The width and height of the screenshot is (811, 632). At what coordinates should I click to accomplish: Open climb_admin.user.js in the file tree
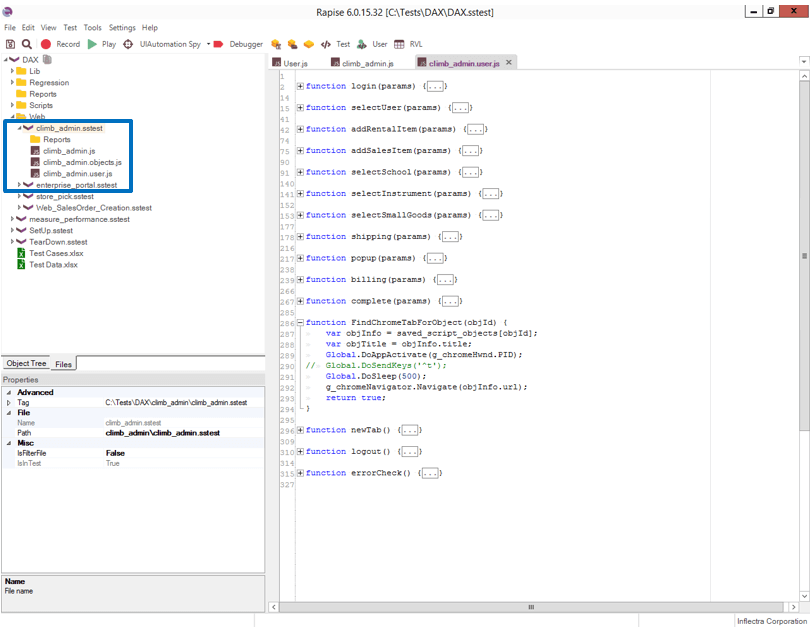tap(78, 174)
